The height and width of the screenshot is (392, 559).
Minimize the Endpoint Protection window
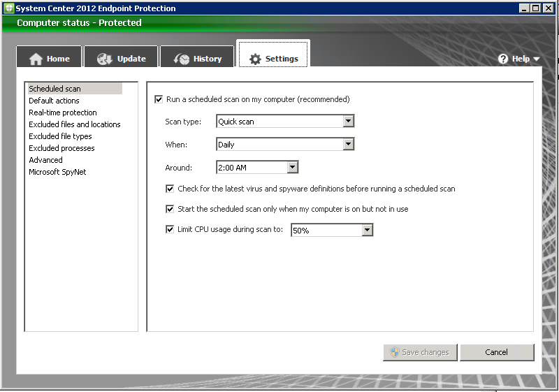(x=523, y=8)
